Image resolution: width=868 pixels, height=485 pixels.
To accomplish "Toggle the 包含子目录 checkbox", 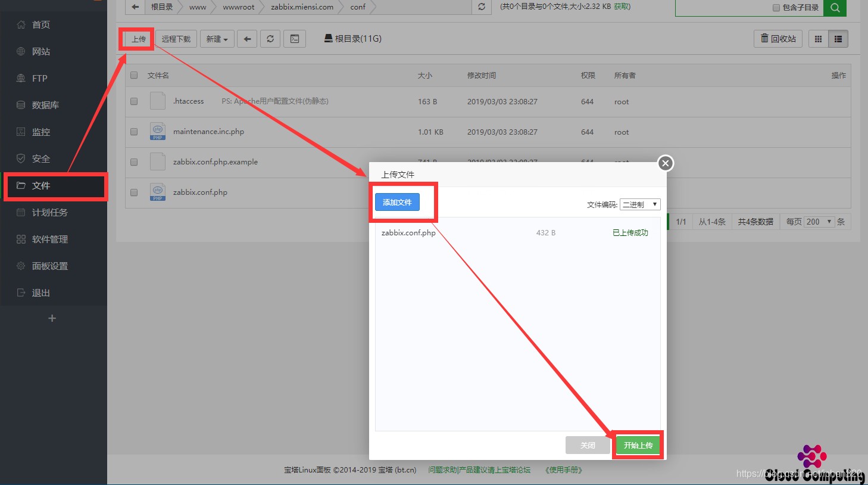I will (x=776, y=8).
